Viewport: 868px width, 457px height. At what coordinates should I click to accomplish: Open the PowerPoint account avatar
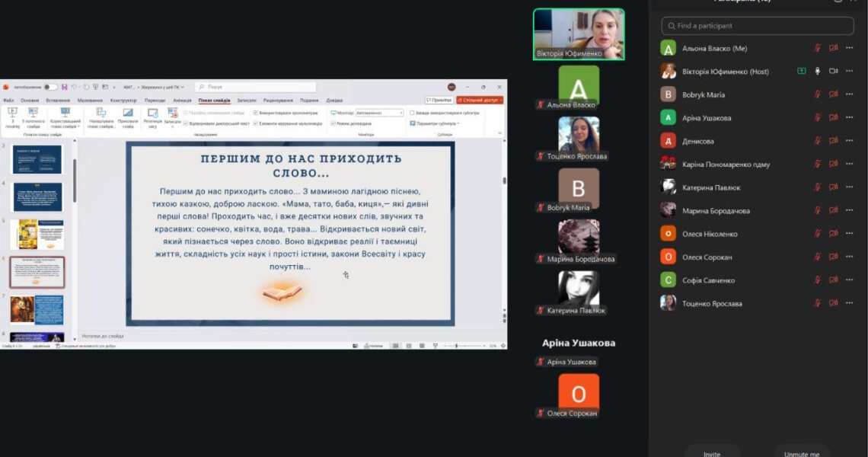[452, 87]
